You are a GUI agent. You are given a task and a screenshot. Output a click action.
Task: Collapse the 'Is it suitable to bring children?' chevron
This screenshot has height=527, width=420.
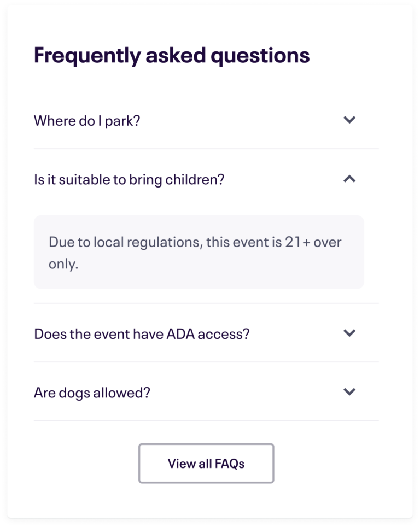(351, 179)
